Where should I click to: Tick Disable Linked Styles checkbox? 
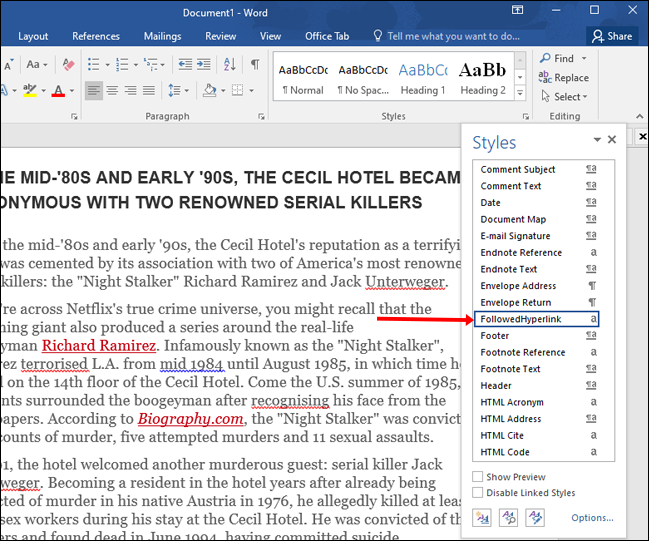(478, 493)
